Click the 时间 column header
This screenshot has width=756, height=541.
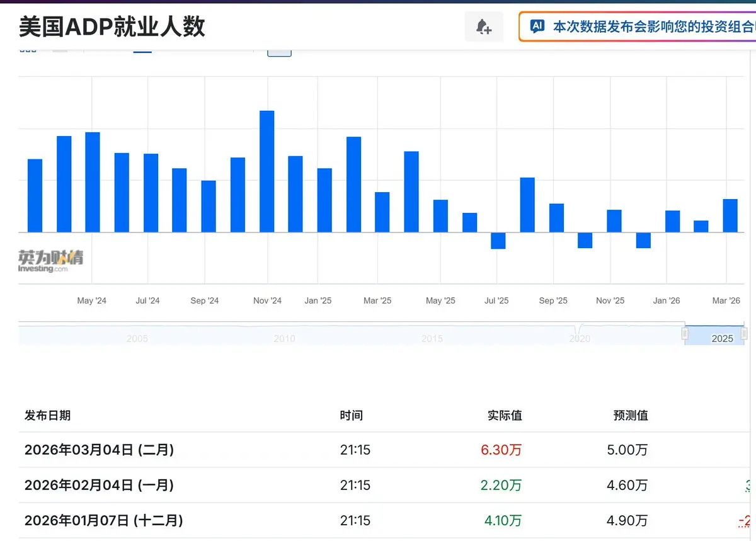(352, 416)
